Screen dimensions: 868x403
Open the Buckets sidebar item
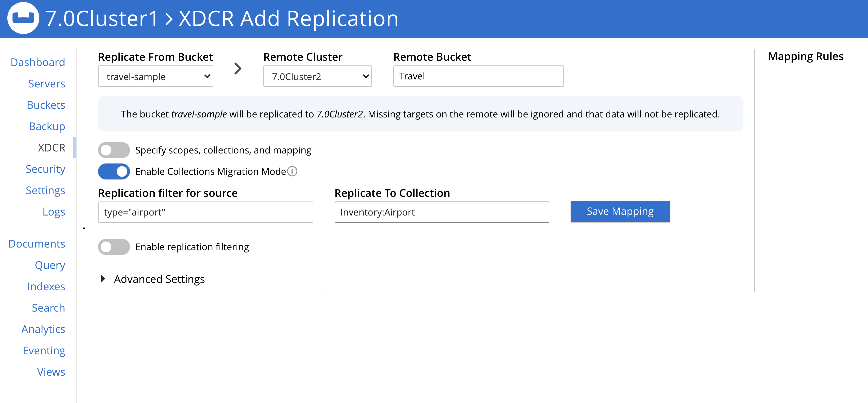click(x=46, y=105)
